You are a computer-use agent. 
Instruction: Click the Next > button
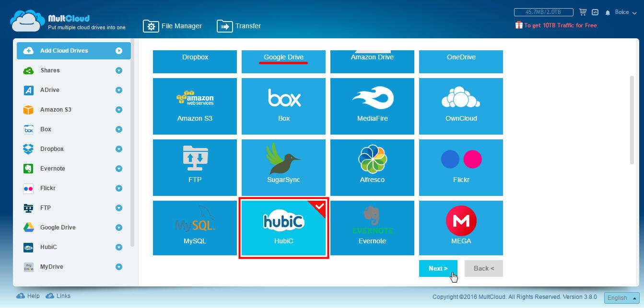click(x=438, y=268)
